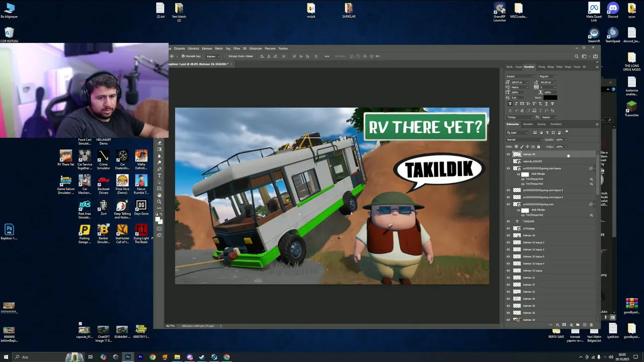Hide the Katman 34 layer

(508, 299)
